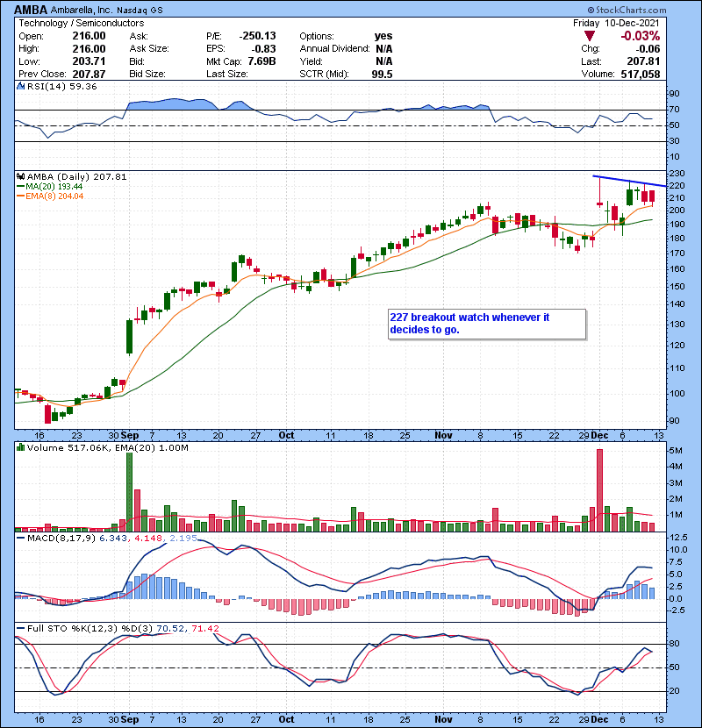This screenshot has height=728, width=702.
Task: Click the 227 breakout watch annotation box
Action: [484, 324]
